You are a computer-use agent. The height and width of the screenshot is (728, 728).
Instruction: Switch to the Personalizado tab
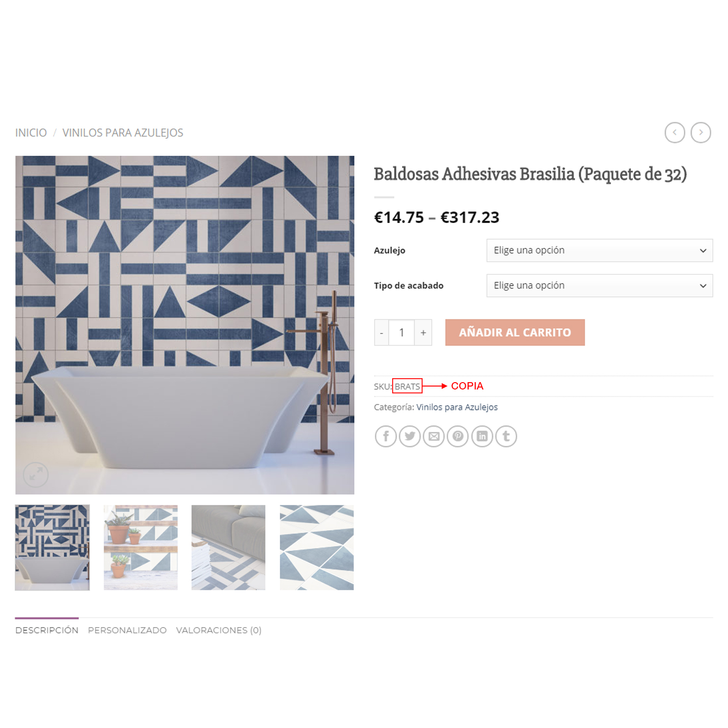pos(127,630)
